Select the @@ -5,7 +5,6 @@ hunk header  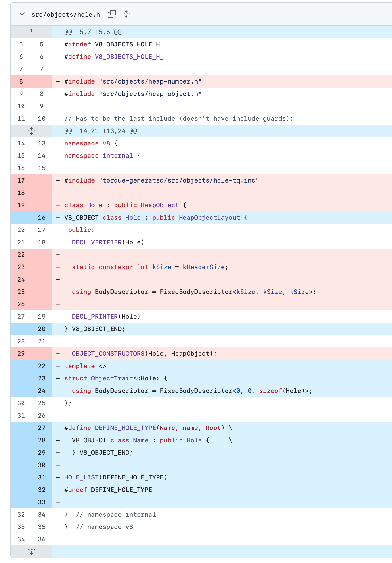pyautogui.click(x=93, y=32)
